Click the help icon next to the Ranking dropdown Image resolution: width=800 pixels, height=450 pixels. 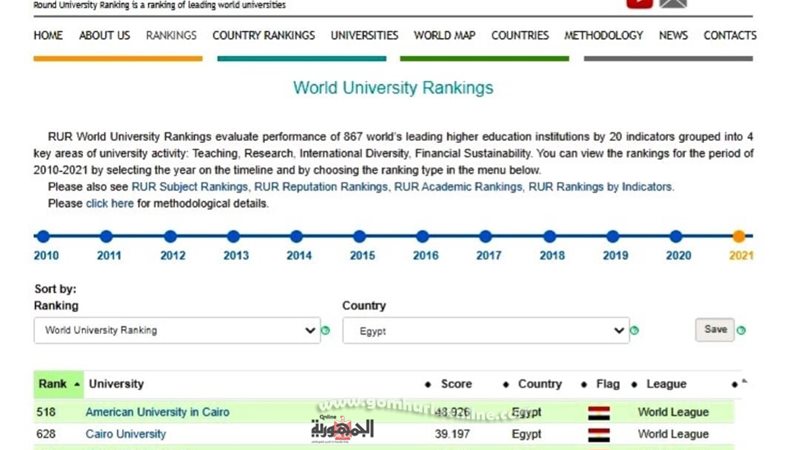click(325, 331)
